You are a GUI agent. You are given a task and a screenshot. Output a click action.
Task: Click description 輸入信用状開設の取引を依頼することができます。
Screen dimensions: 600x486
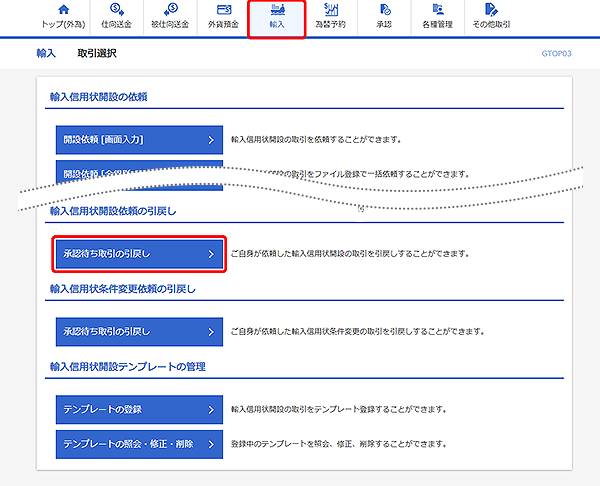click(316, 140)
